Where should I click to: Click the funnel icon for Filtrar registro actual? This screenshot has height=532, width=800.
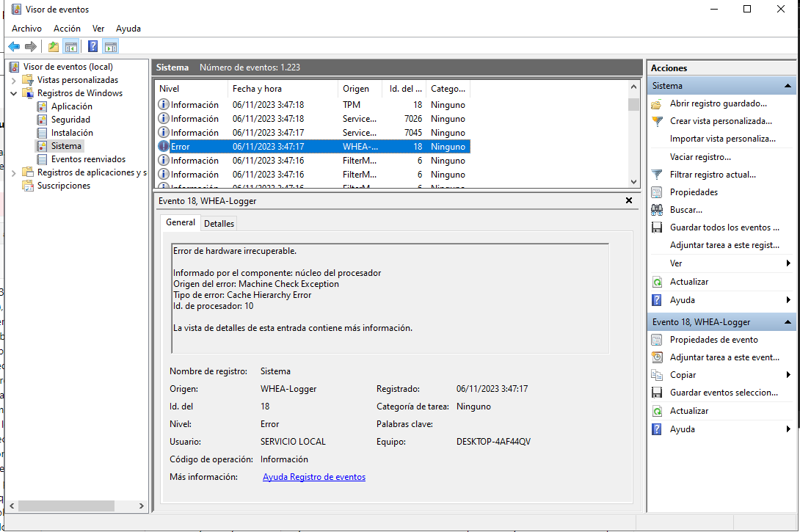pyautogui.click(x=657, y=175)
